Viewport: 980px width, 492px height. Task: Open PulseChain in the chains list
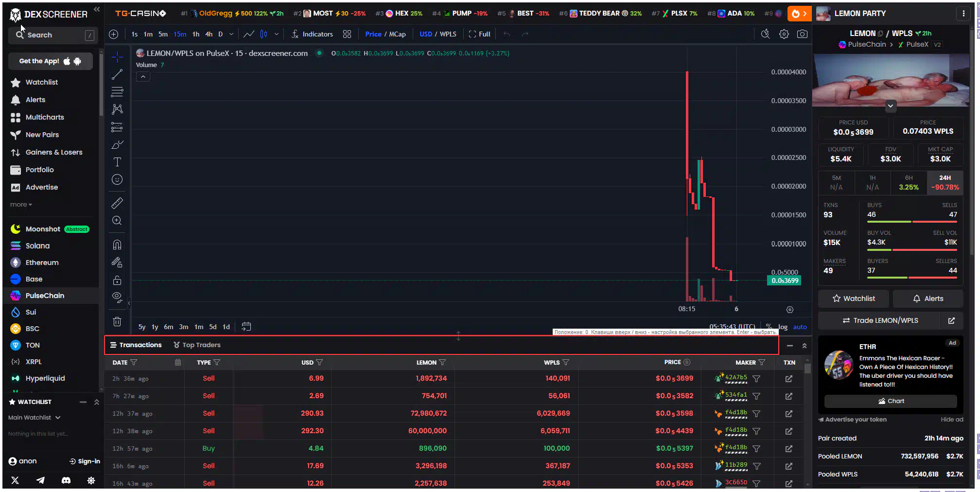[x=51, y=296]
